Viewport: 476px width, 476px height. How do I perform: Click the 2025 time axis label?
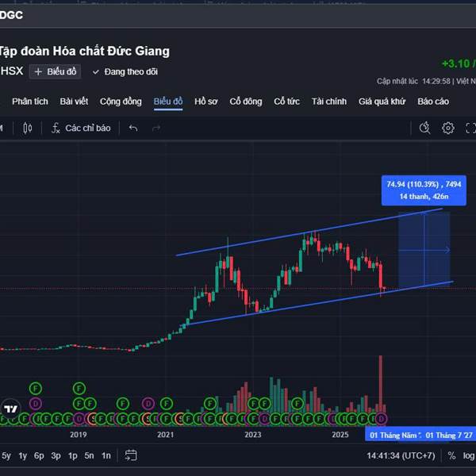tap(340, 435)
